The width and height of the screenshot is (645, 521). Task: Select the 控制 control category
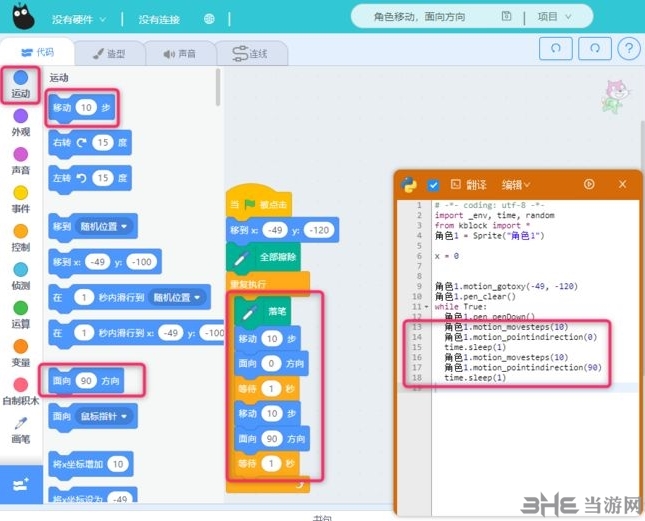(21, 238)
